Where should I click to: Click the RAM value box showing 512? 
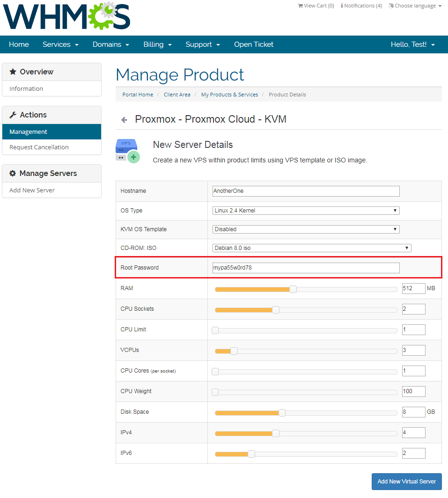(x=413, y=288)
